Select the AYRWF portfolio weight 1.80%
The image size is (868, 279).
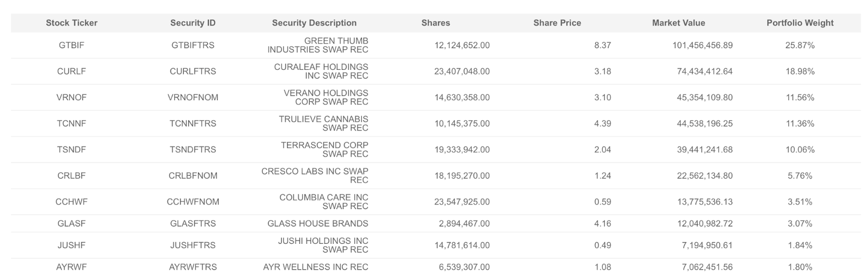[800, 267]
